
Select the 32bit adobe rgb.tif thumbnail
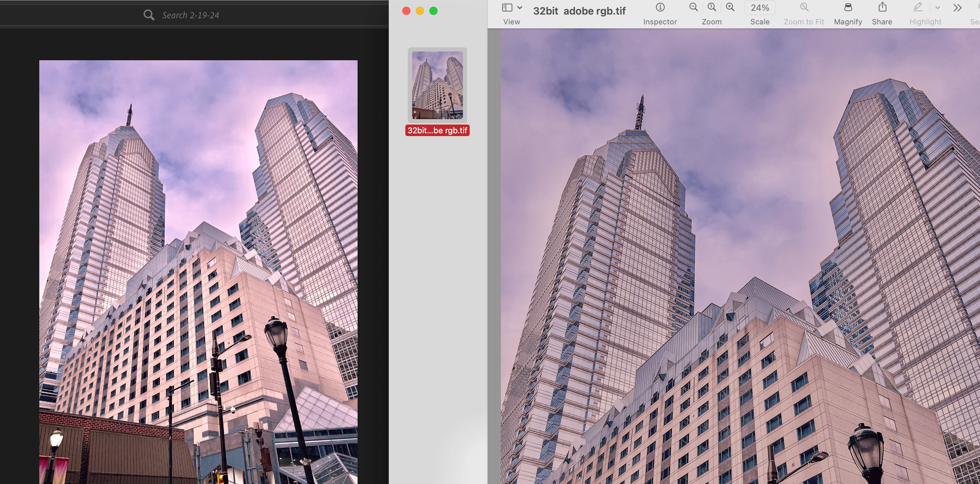(437, 85)
